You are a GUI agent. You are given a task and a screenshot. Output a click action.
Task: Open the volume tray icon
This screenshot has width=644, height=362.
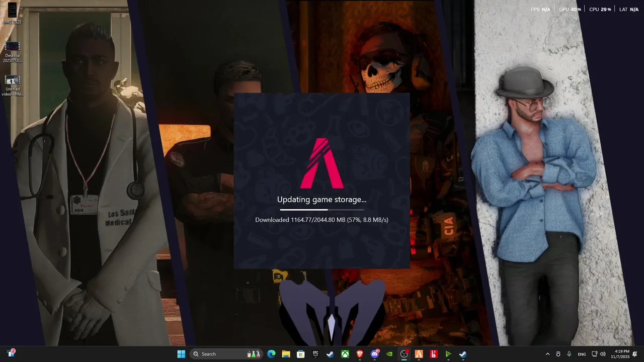(x=602, y=354)
